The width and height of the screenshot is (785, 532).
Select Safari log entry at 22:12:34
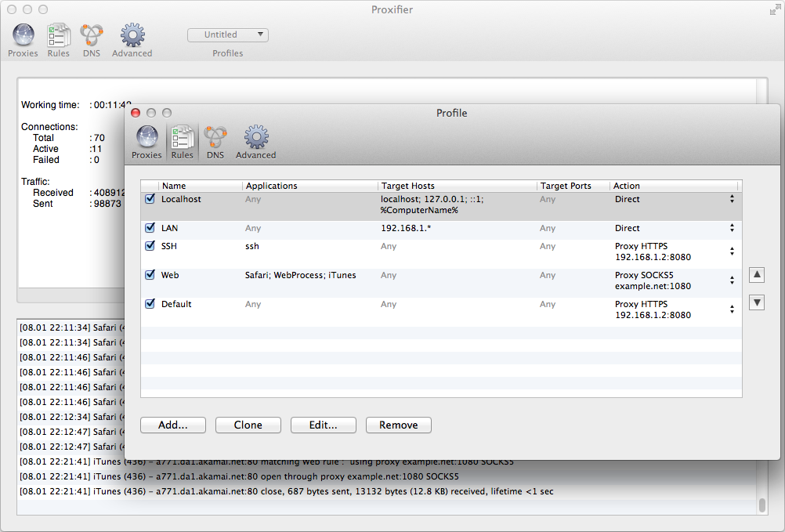(x=73, y=417)
